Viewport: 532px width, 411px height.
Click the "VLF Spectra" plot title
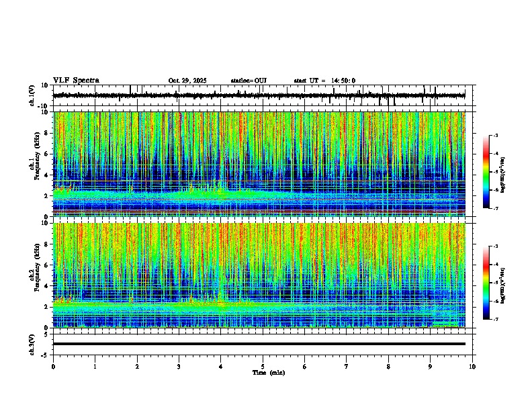tap(76, 81)
